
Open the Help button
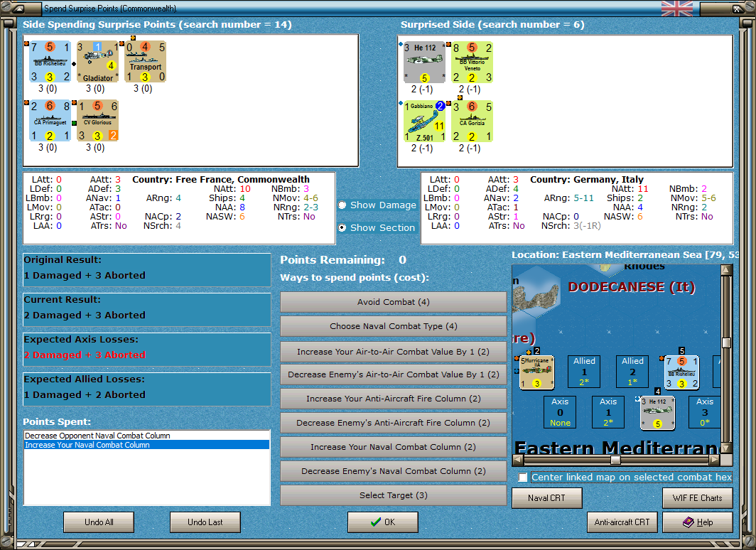pyautogui.click(x=698, y=522)
